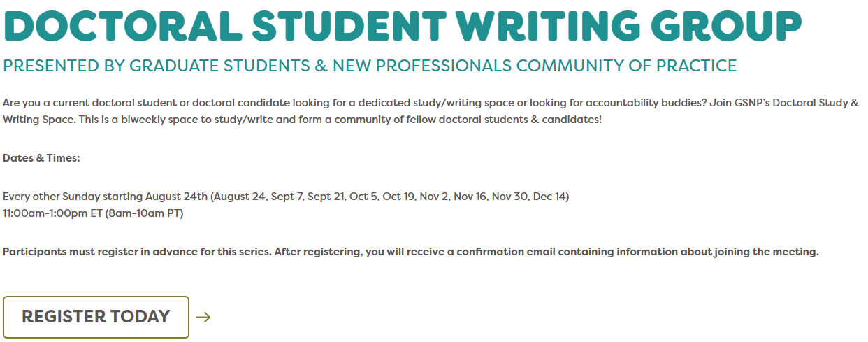Click the word 'WRITING' in the title
Screen dimensions: 868x342
click(549, 26)
